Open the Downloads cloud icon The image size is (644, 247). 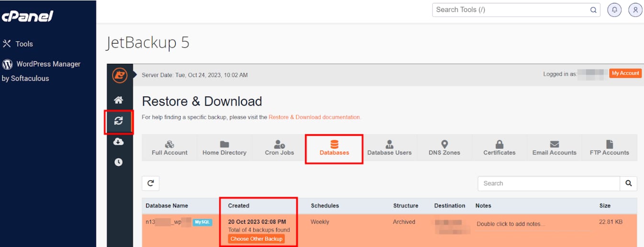(x=118, y=141)
